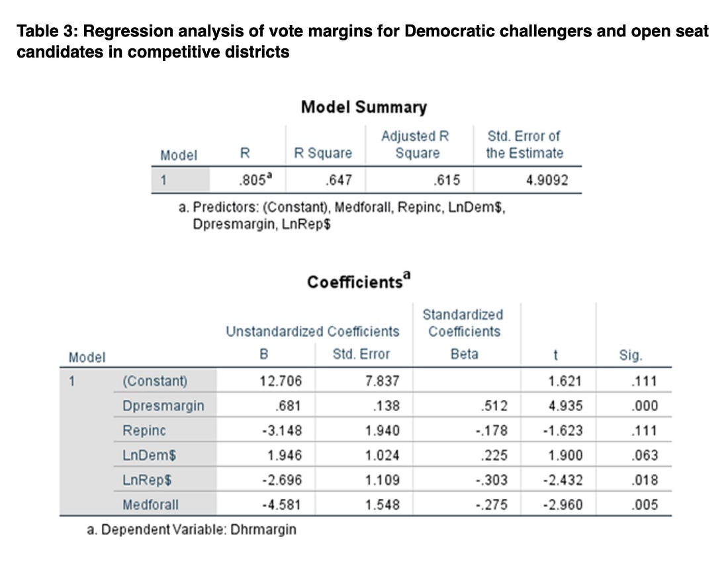Click the Dependent Variable: Dhrmargin footnote
The image size is (728, 566).
coord(191,530)
